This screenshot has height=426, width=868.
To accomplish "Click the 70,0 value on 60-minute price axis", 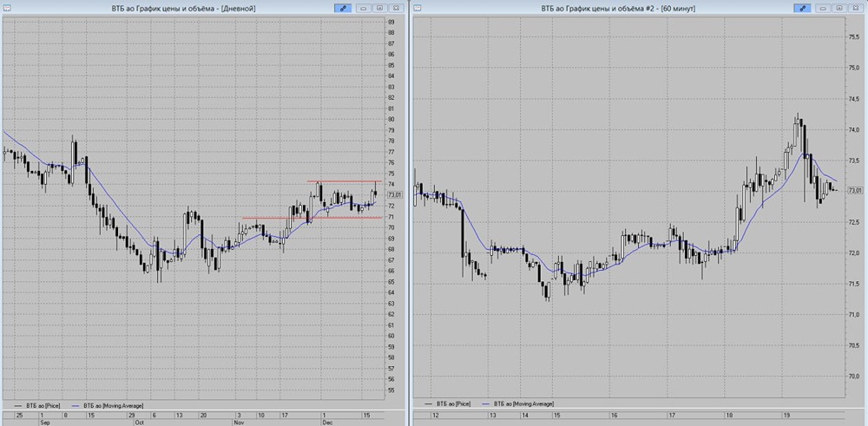I will 853,377.
